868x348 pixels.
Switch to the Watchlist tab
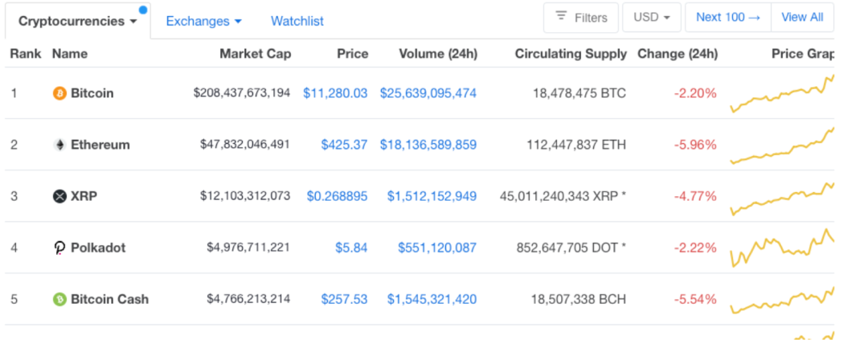[x=297, y=21]
